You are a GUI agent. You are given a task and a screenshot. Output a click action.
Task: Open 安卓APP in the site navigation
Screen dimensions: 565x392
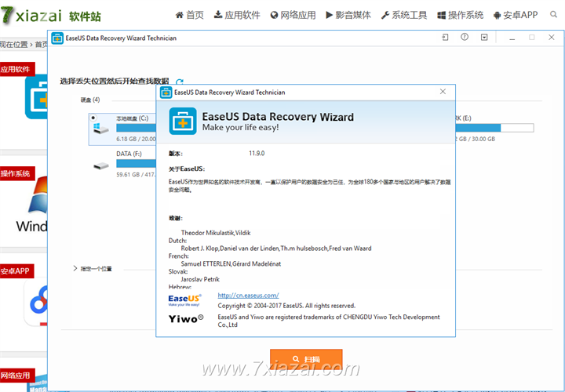coord(516,15)
